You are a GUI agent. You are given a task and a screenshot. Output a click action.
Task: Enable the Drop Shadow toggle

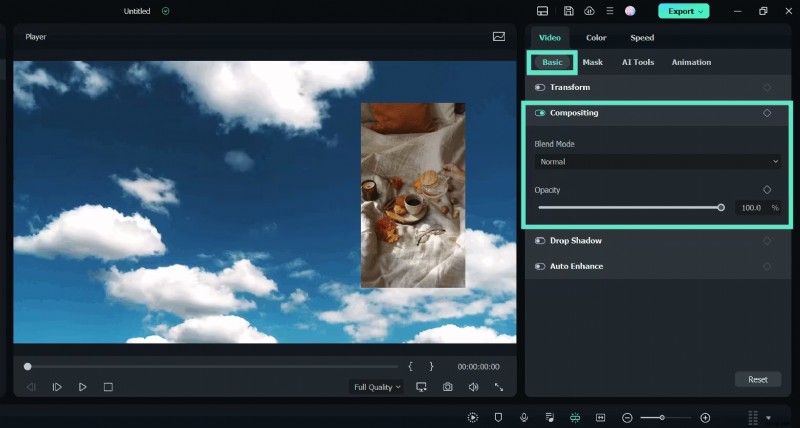point(540,241)
